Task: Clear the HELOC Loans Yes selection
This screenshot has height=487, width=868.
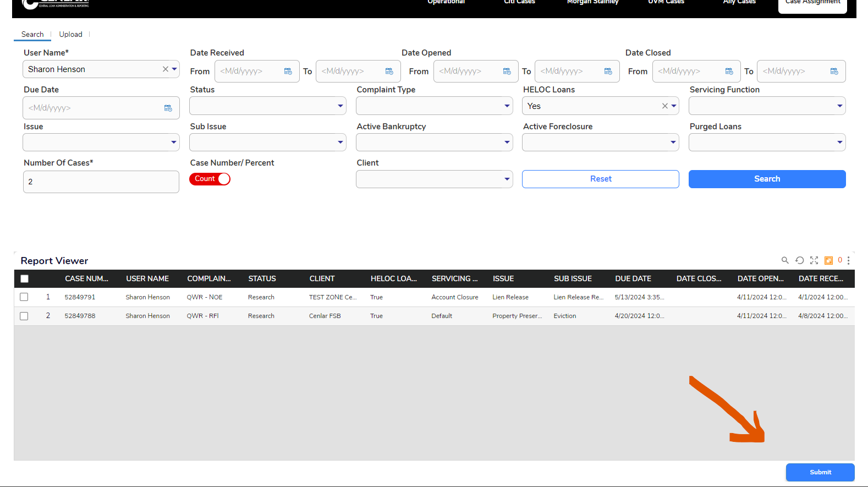Action: [665, 106]
